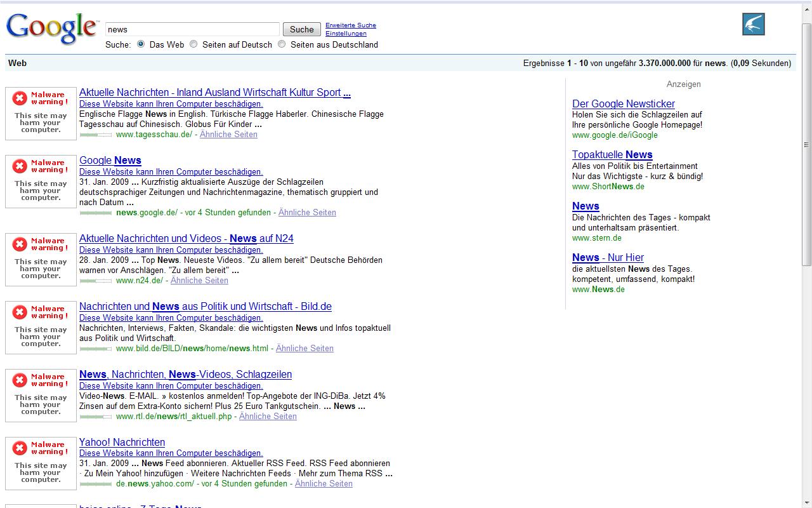Open 'Nachrichten und News aus Politik' Bild.de result
Screen dimensions: 812x508
[206, 307]
